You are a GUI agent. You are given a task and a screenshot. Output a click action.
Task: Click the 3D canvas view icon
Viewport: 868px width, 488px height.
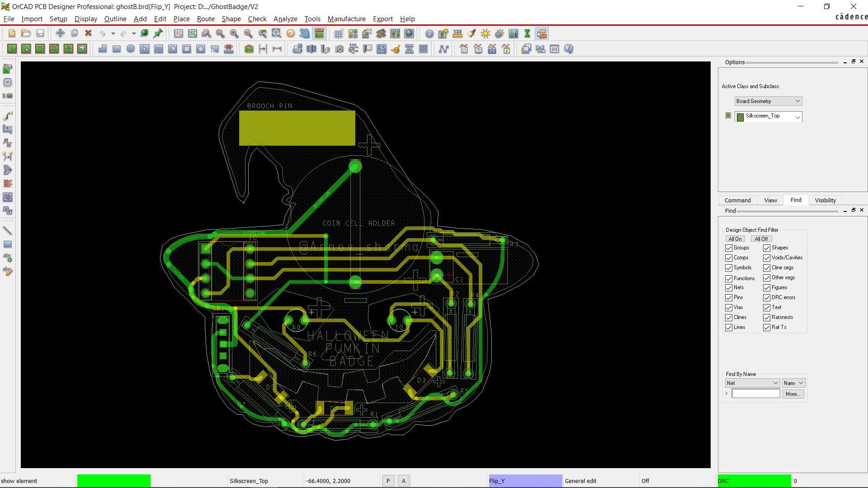[x=305, y=34]
